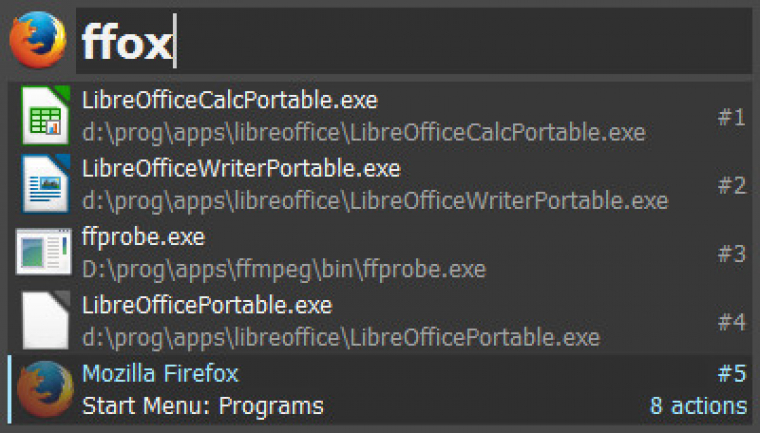Click the ffprobe.exe application window icon
Screen dimensions: 760x433
tap(44, 252)
